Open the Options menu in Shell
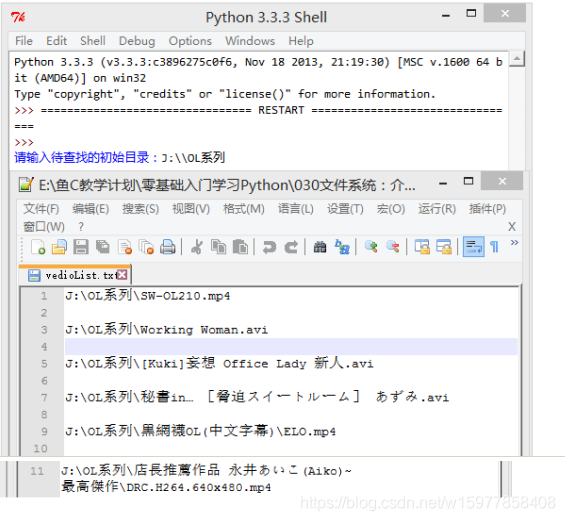 click(x=190, y=41)
